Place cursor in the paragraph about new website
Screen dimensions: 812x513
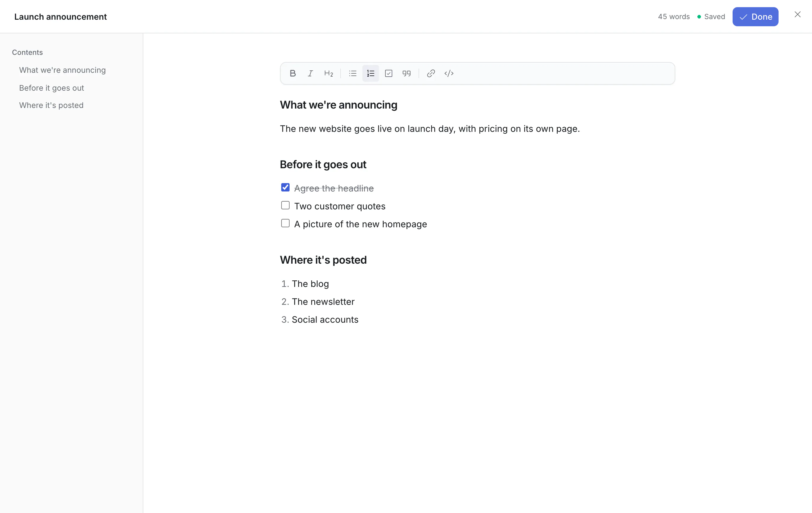(430, 129)
